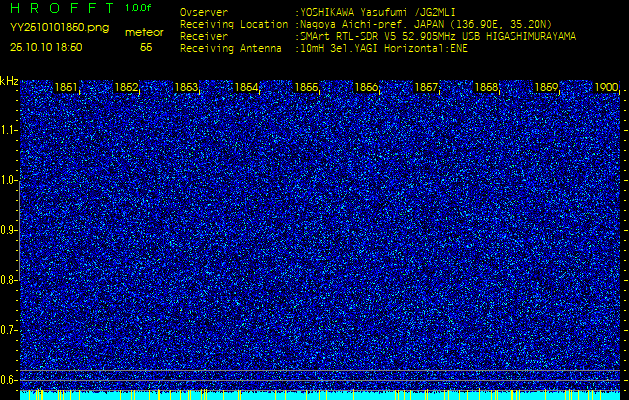This screenshot has width=629, height=400.
Task: Click the Receiver field label
Action: [x=204, y=37]
